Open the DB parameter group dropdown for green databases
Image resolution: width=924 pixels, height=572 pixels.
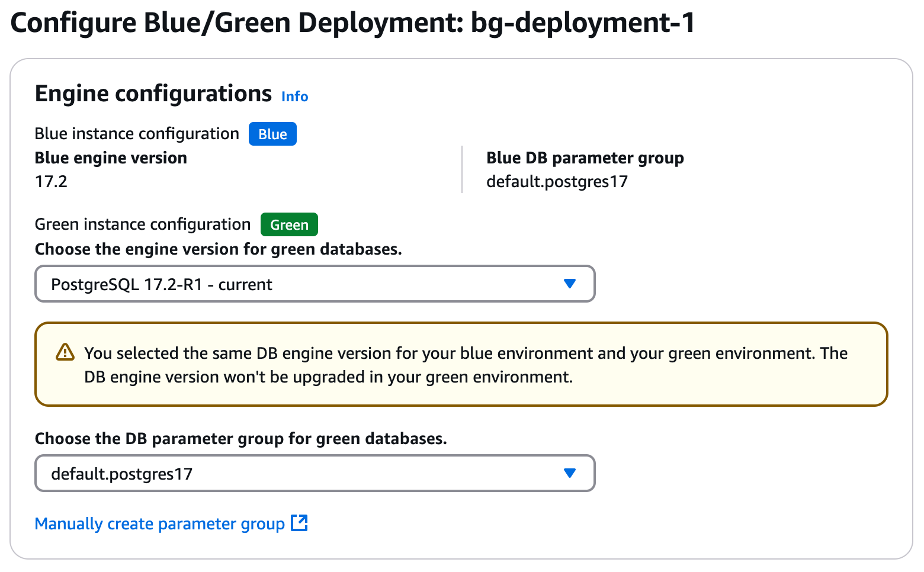[315, 473]
